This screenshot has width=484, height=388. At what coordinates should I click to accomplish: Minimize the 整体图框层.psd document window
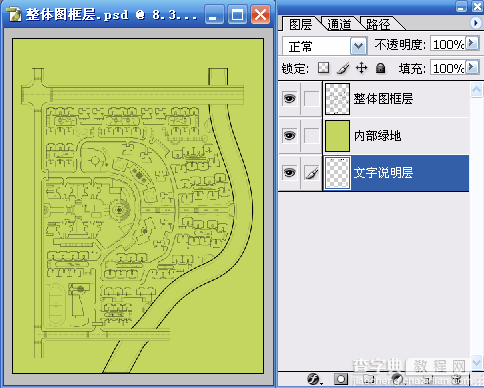pos(214,15)
